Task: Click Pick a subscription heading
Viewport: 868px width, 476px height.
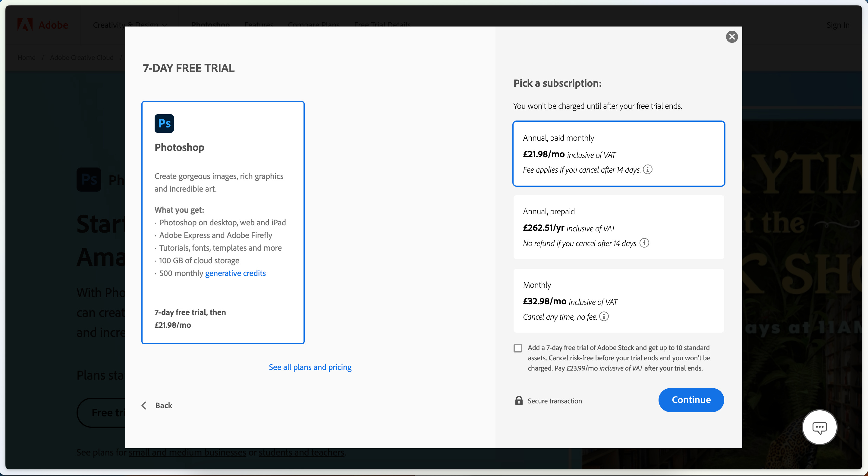Action: click(x=557, y=83)
